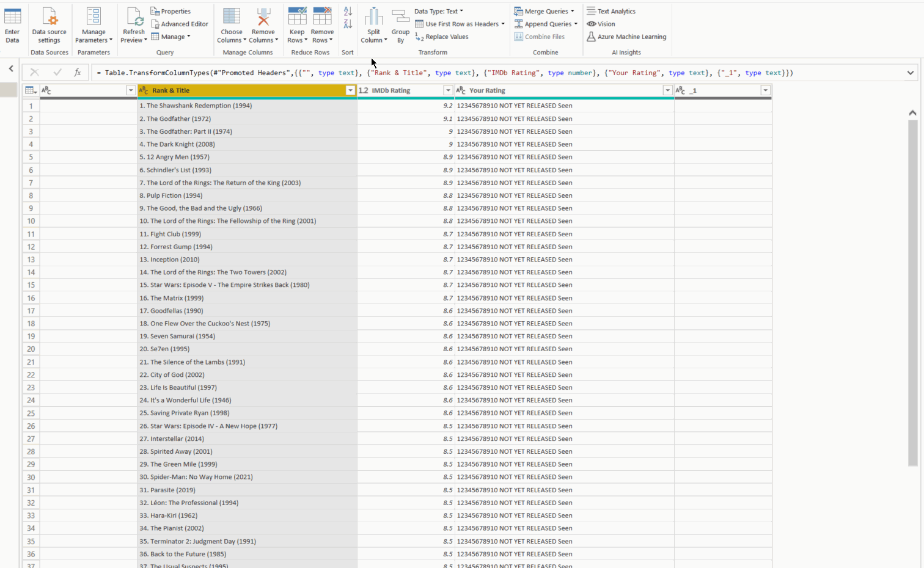924x568 pixels.
Task: Click the Remove Columns icon
Action: coord(263,17)
